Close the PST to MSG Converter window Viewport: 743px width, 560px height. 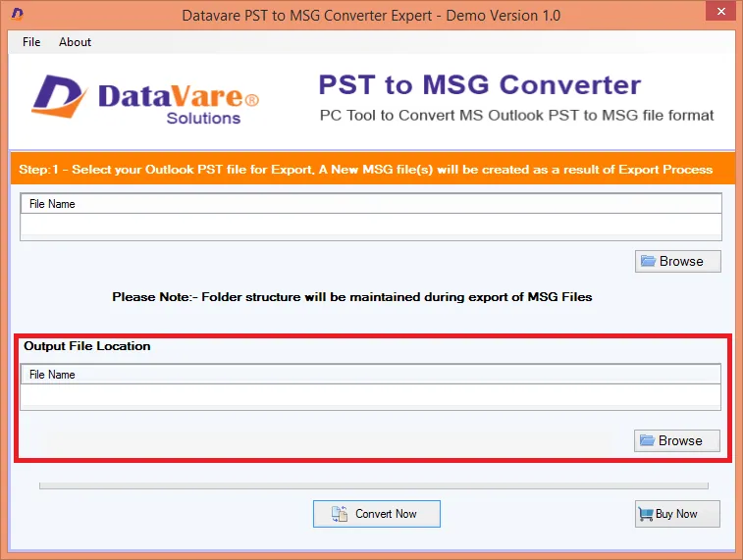click(x=720, y=11)
